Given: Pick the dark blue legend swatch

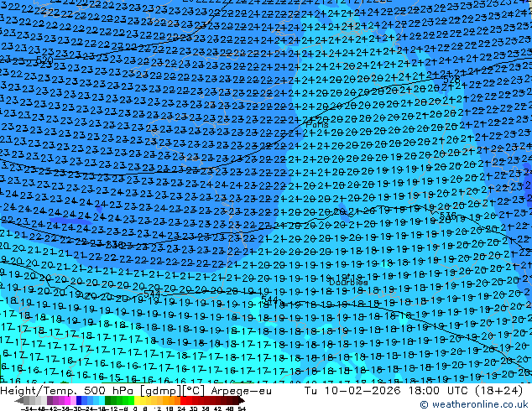Looking at the screenshot, I should [x=79, y=401].
